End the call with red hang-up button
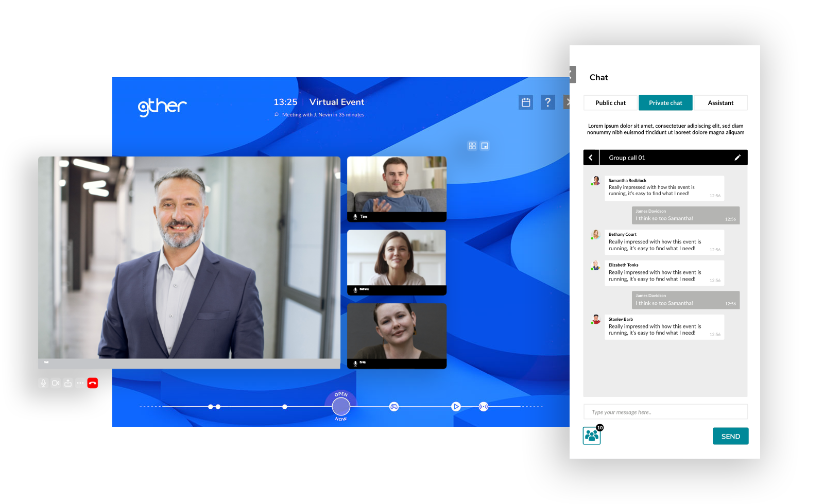 tap(93, 383)
